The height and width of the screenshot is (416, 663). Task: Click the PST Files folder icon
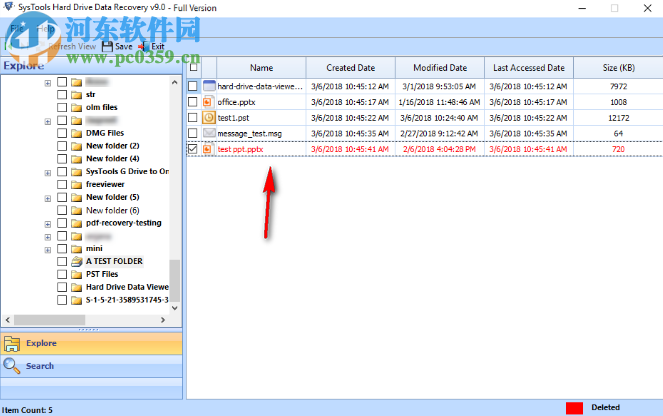point(77,274)
